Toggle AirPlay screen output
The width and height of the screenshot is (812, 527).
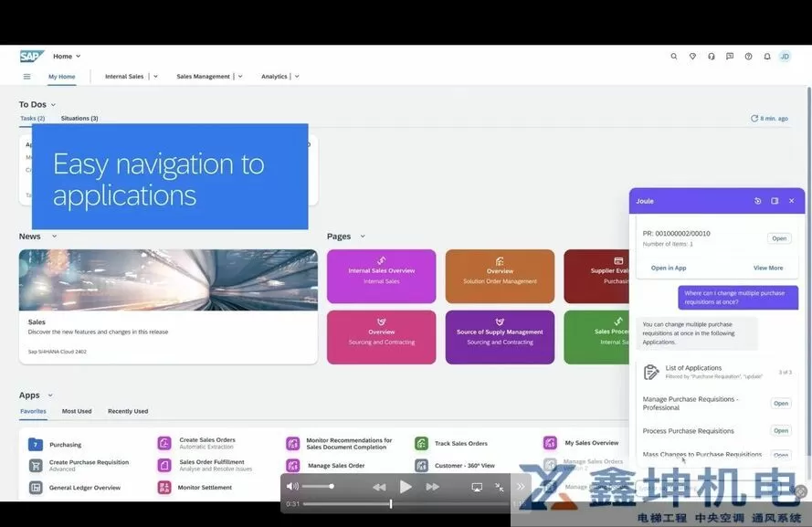point(477,487)
